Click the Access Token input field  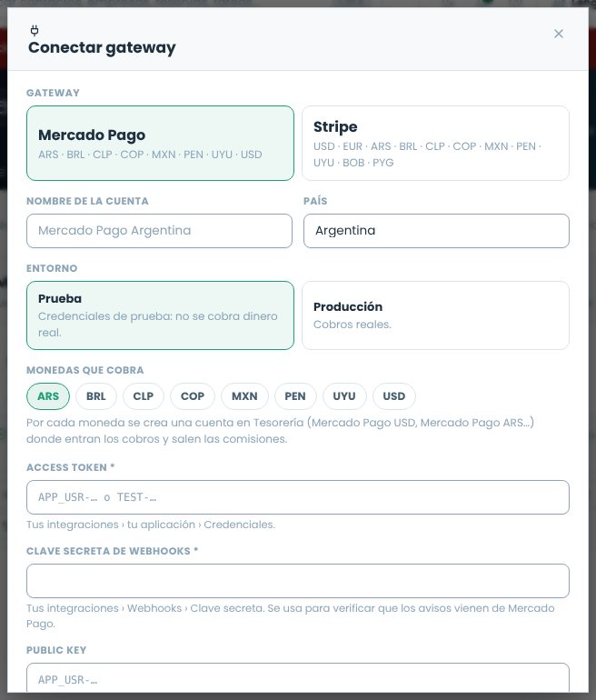click(x=298, y=497)
